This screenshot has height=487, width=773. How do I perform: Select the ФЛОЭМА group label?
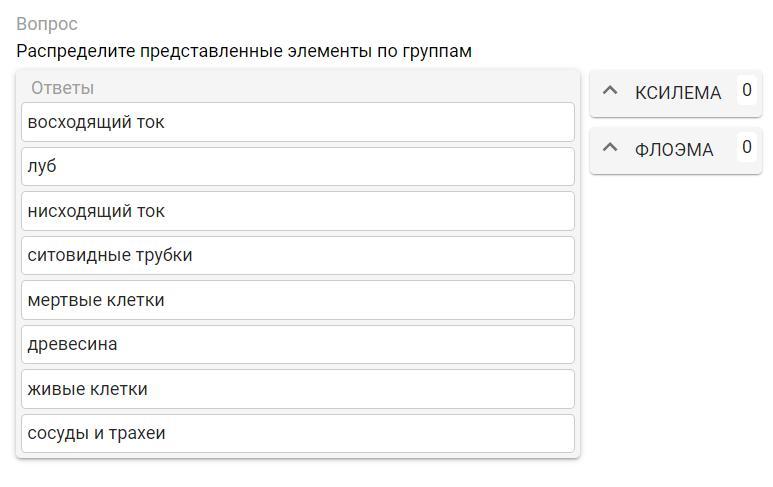tap(674, 150)
